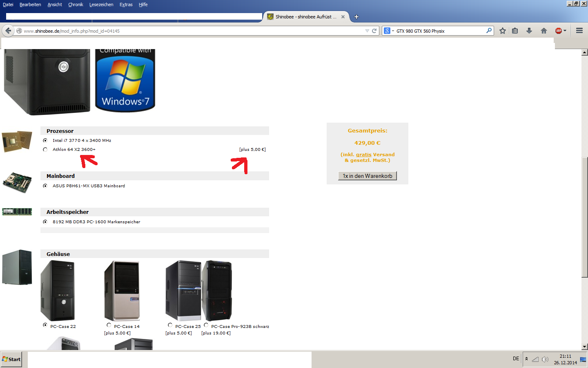The image size is (588, 368).
Task: Open the Ansicht menu
Action: [x=55, y=4]
